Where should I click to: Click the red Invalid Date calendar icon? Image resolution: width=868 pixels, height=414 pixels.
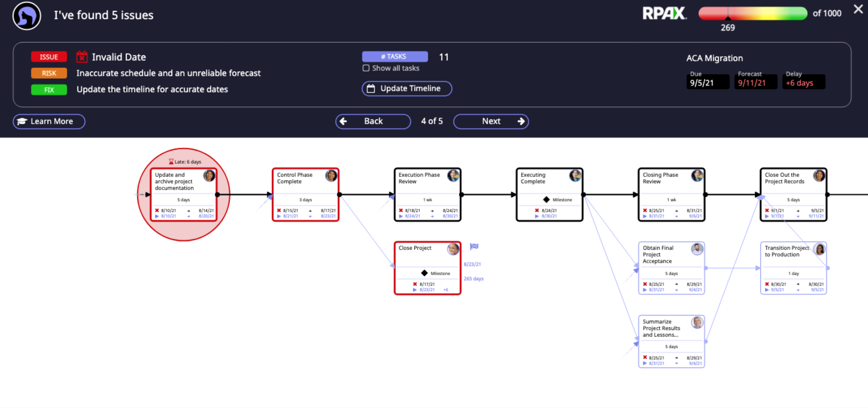coord(82,57)
